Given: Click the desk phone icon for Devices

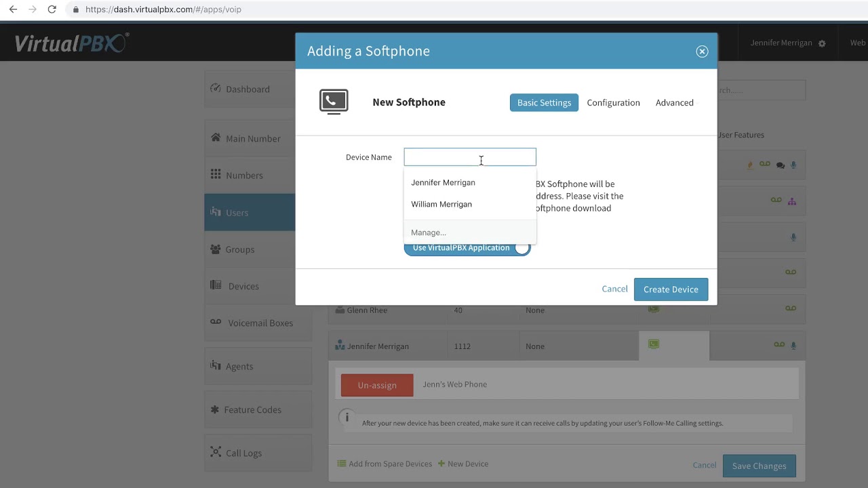Looking at the screenshot, I should coord(216,285).
